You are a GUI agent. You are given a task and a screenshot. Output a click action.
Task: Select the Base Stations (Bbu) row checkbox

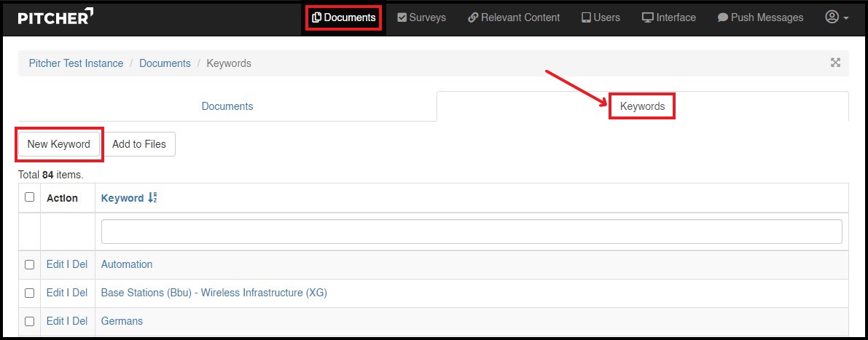point(30,293)
